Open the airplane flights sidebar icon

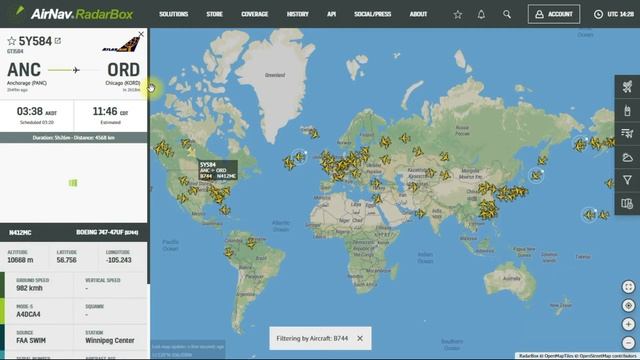click(x=627, y=86)
